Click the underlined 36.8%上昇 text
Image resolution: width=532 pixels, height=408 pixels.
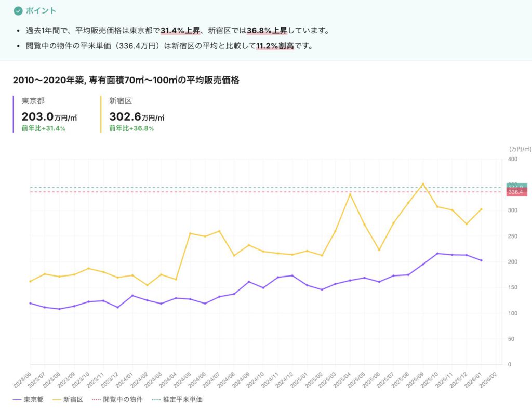pos(266,31)
